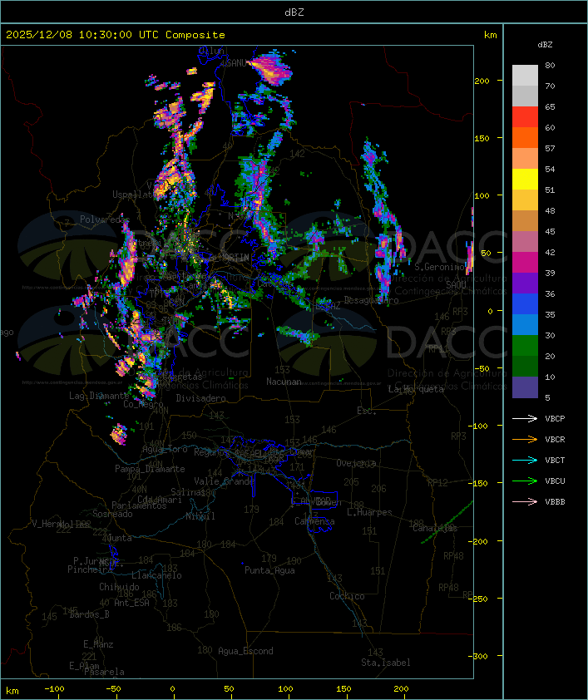Click the 'Pampa_Diamante' place label
588x700 pixels.
(150, 469)
